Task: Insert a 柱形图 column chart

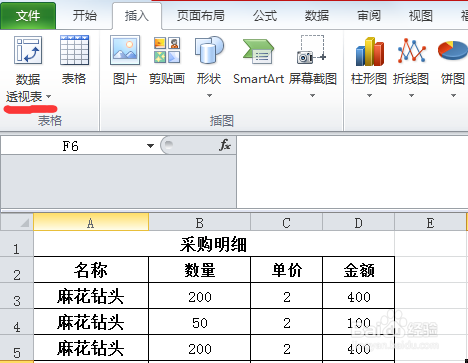Action: pos(369,51)
